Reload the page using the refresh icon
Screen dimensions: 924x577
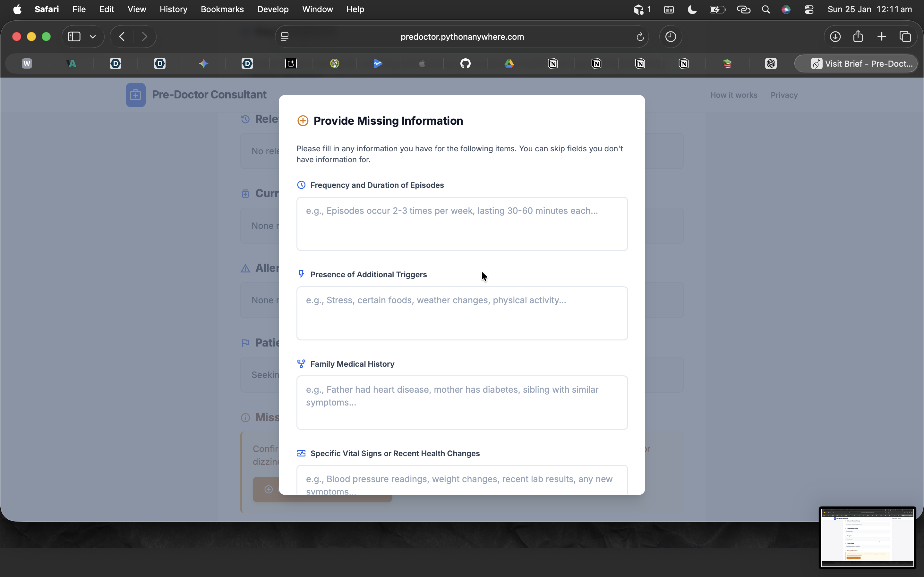click(x=640, y=37)
